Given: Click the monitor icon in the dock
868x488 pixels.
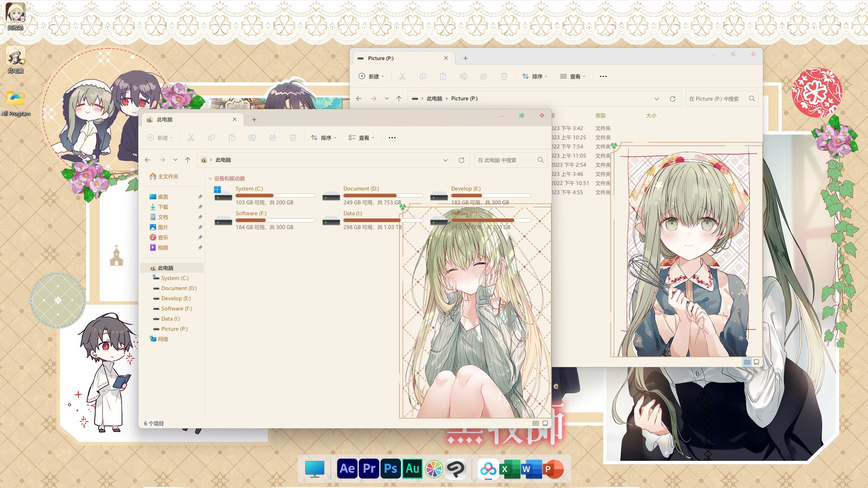Looking at the screenshot, I should click(x=315, y=469).
